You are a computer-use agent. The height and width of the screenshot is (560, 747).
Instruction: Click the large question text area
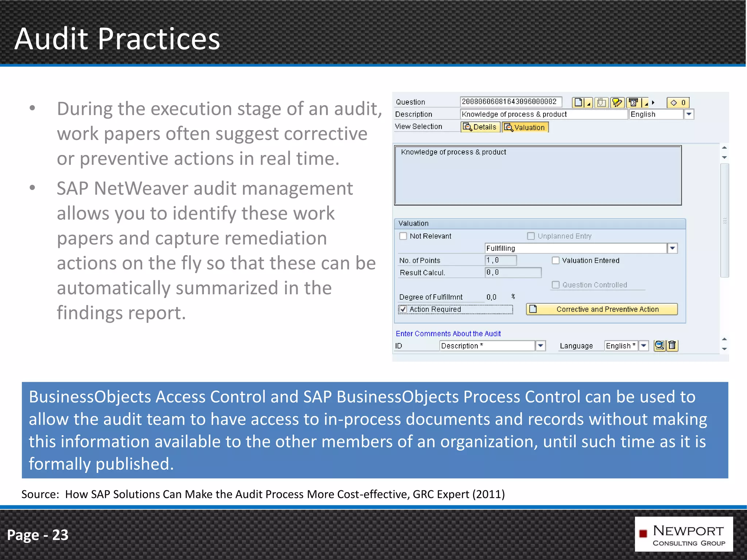(538, 175)
